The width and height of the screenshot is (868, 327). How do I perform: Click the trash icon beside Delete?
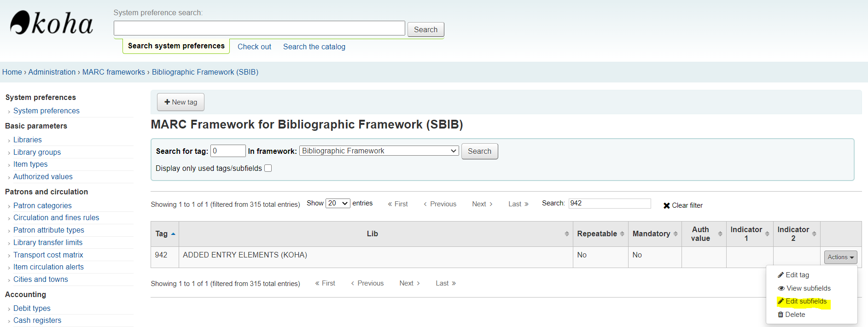(781, 315)
